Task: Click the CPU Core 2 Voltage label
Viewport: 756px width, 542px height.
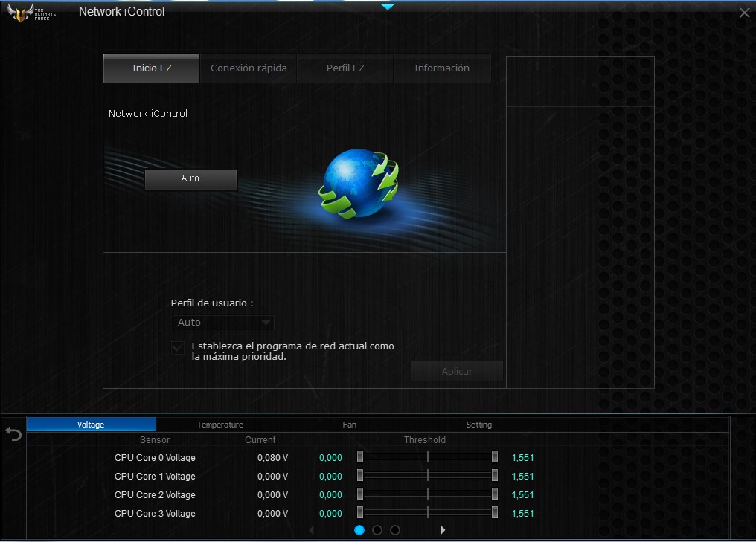Action: 155,494
